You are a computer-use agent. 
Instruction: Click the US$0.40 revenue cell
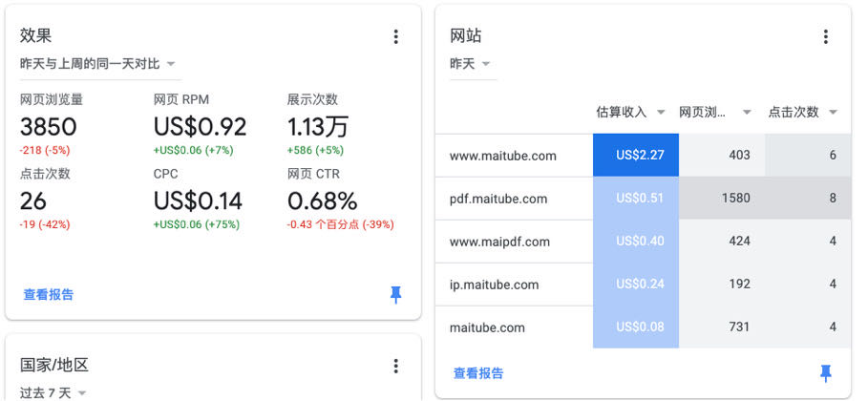tap(636, 242)
